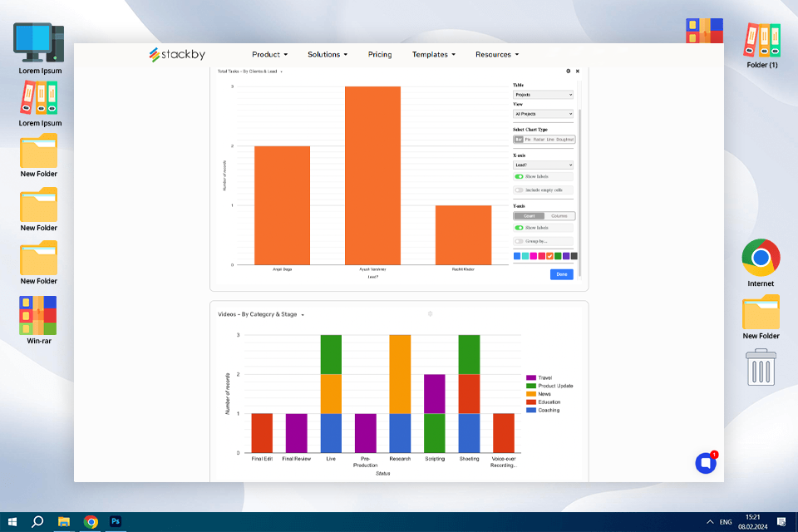The width and height of the screenshot is (798, 532).
Task: Click News in the chart legend
Action: [544, 394]
